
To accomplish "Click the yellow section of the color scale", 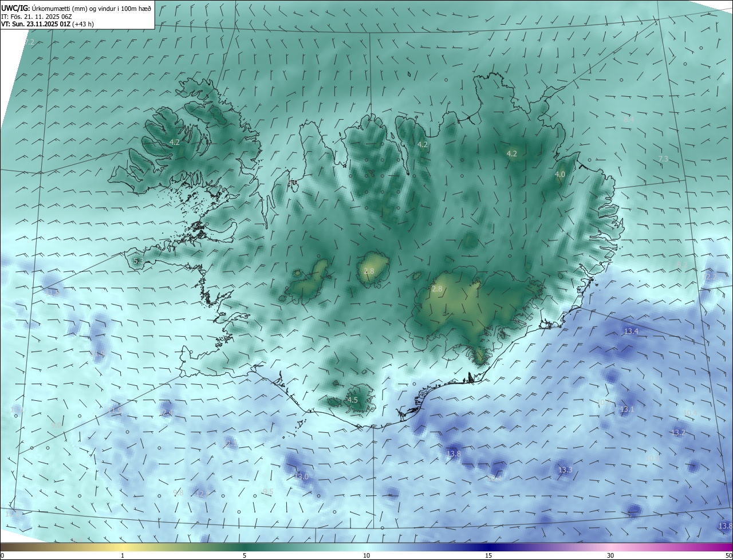I will 123,547.
